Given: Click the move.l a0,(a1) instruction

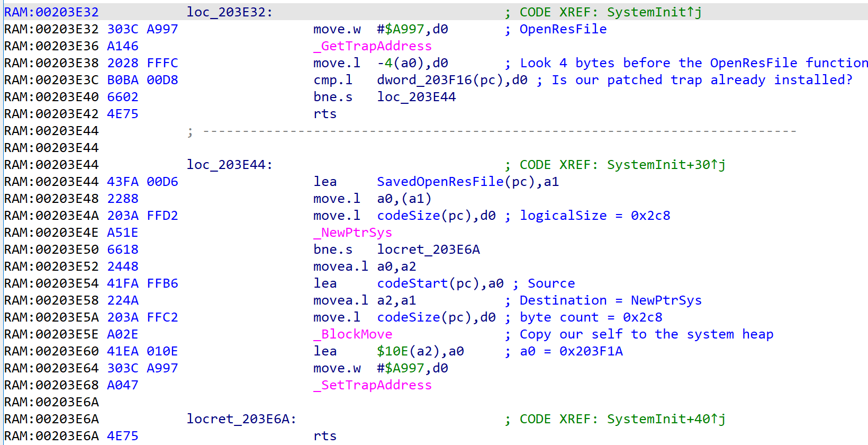Looking at the screenshot, I should (x=373, y=199).
